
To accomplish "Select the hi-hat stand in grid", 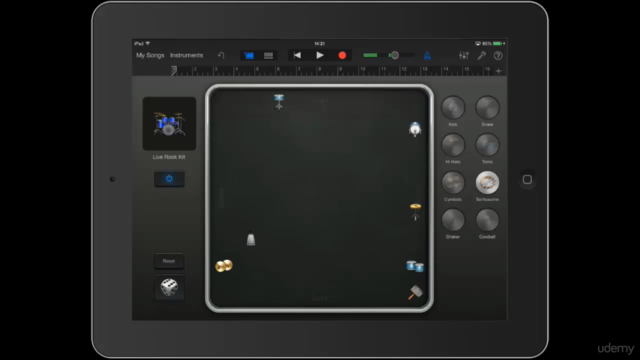I will pos(415,211).
